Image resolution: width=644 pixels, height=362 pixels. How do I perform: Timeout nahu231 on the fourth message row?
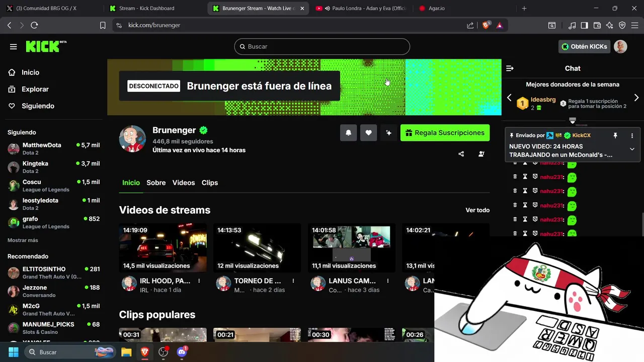point(525,205)
